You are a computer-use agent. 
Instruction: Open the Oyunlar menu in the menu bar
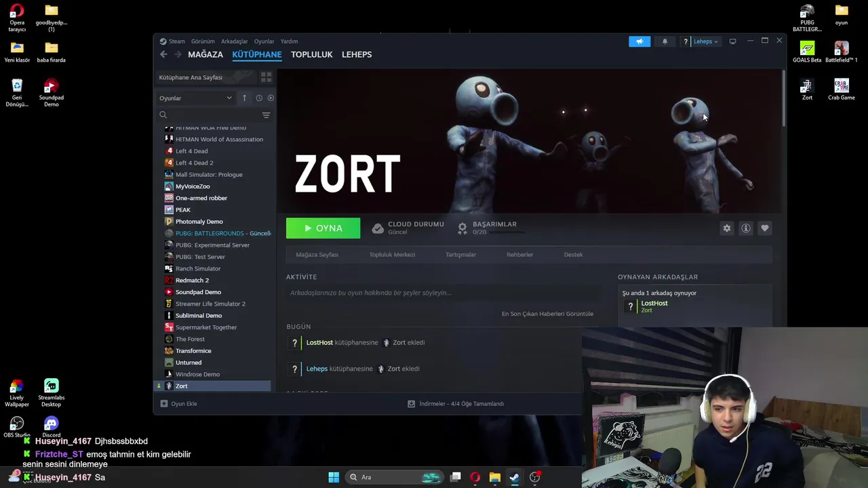pyautogui.click(x=264, y=41)
